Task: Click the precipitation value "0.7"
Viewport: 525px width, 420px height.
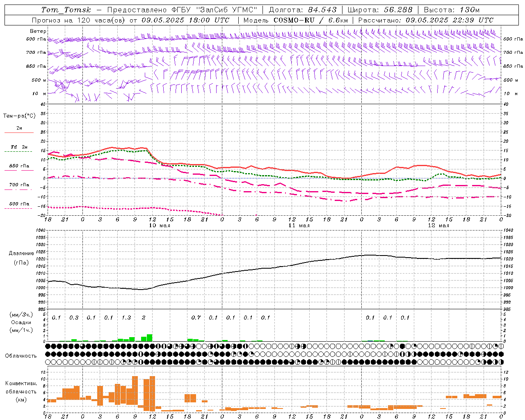Action: (x=196, y=317)
